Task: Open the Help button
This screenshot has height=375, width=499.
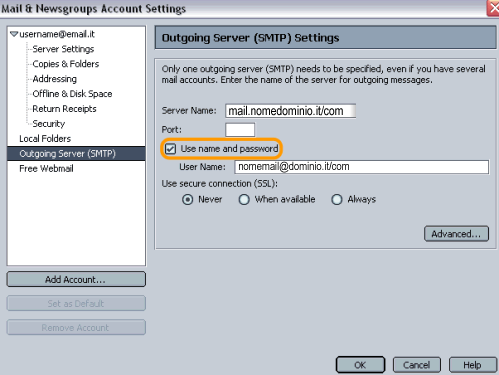Action: coord(473,365)
